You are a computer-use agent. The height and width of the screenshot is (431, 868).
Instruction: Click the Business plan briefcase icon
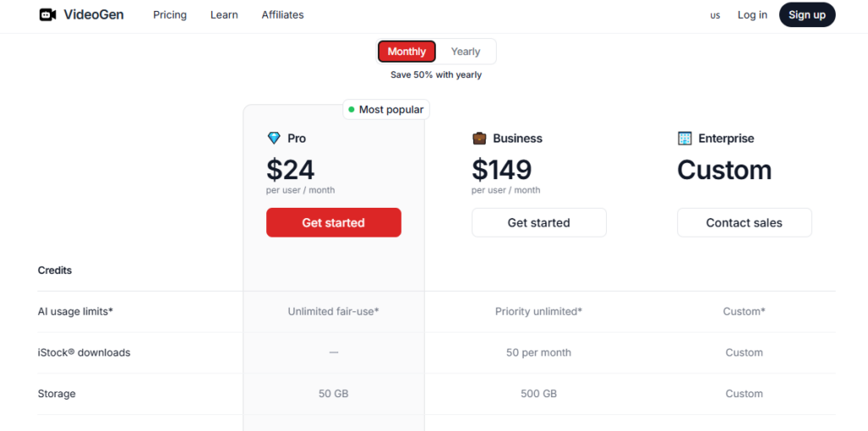479,138
